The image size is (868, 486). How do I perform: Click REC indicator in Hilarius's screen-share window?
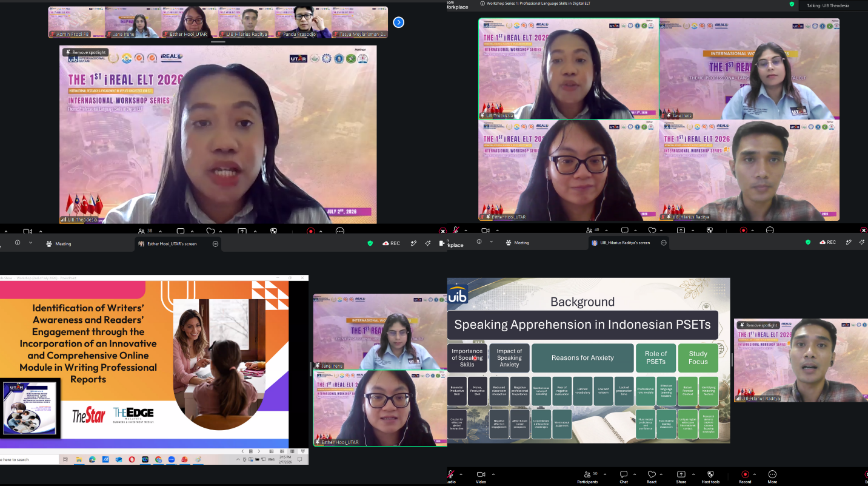tap(827, 242)
